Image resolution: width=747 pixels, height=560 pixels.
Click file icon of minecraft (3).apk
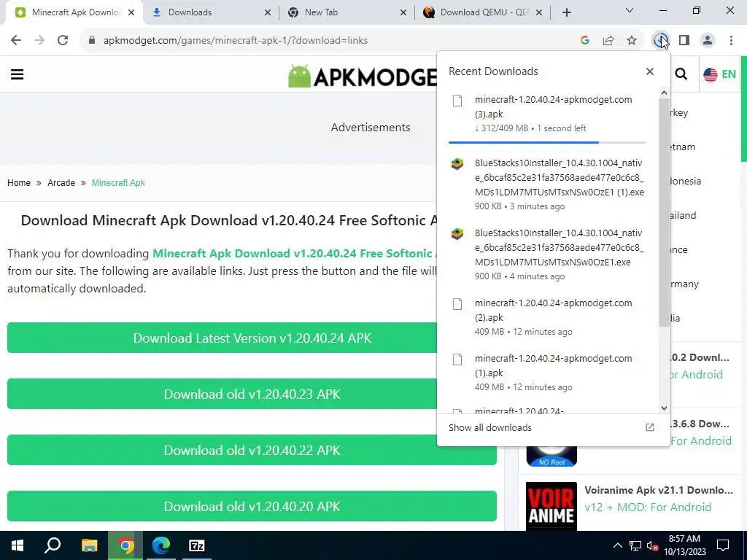coord(457,101)
